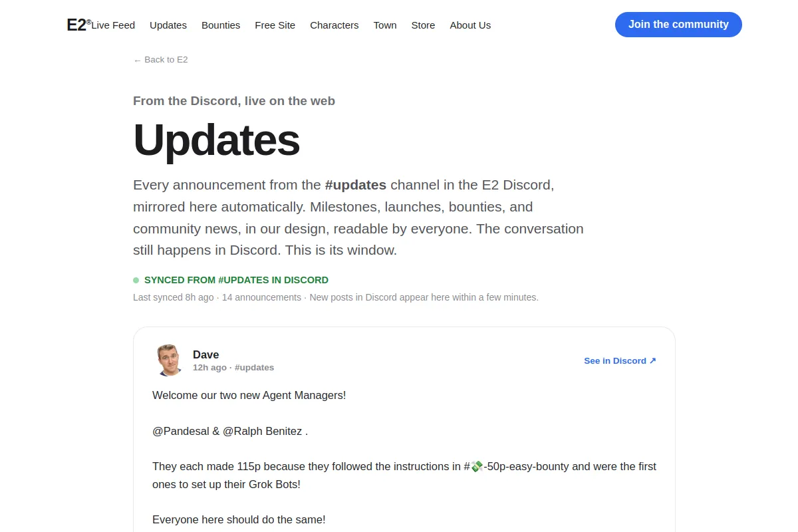Screen dimensions: 798x532
Task: Click the Last synced 8h ago status line
Action: tap(336, 297)
